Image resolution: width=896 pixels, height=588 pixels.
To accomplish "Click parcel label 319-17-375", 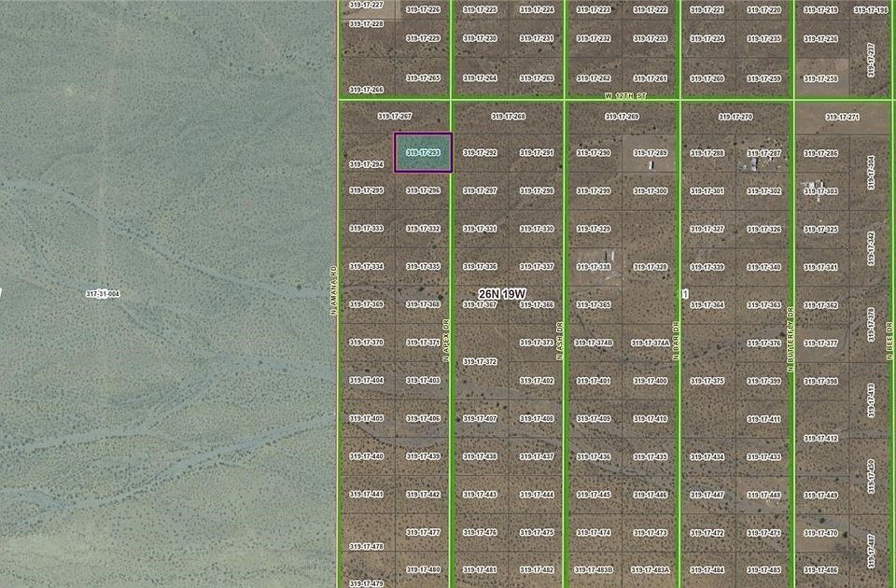I will click(x=707, y=381).
